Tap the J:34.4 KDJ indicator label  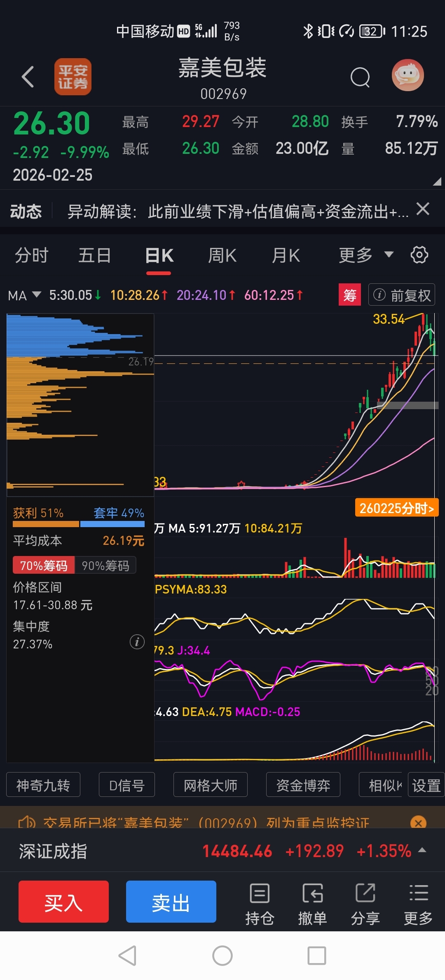pyautogui.click(x=194, y=650)
